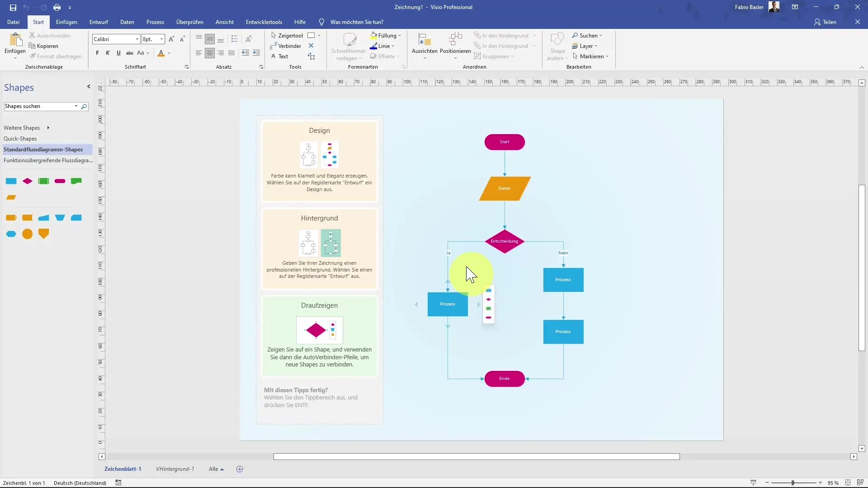Click the shape search magnifier icon
Viewport: 868px width, 488px height.
84,106
